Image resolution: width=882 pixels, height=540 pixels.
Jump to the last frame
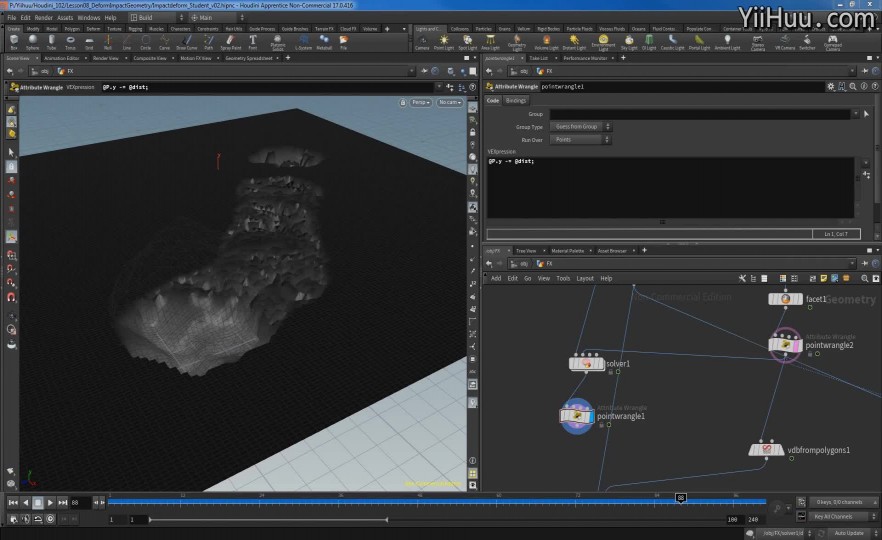[62, 502]
